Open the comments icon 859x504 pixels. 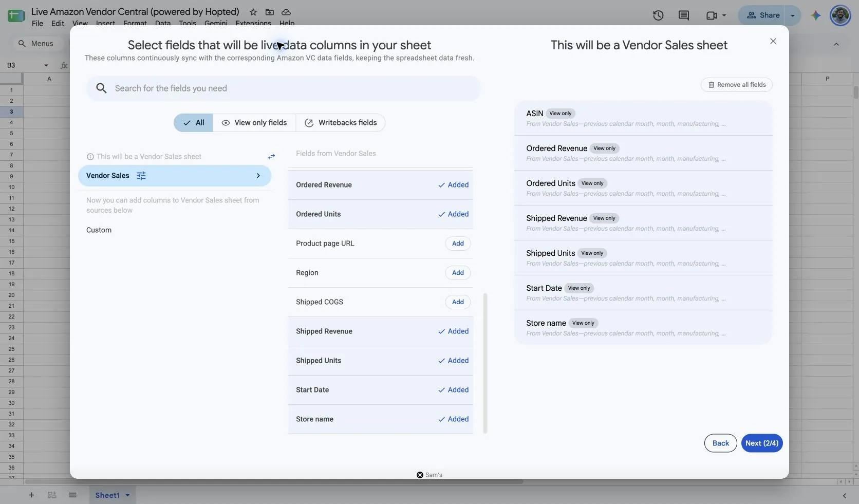(684, 15)
